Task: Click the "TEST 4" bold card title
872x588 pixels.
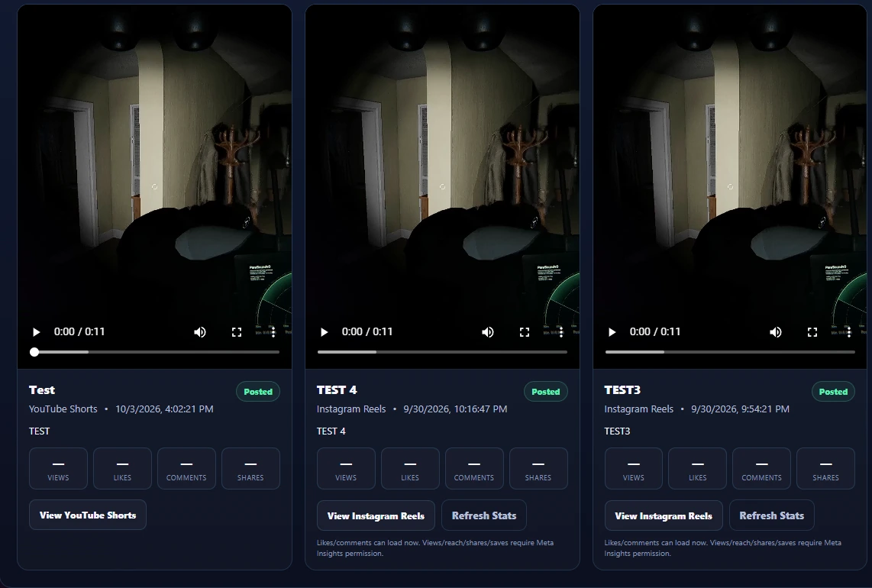Action: coord(337,390)
